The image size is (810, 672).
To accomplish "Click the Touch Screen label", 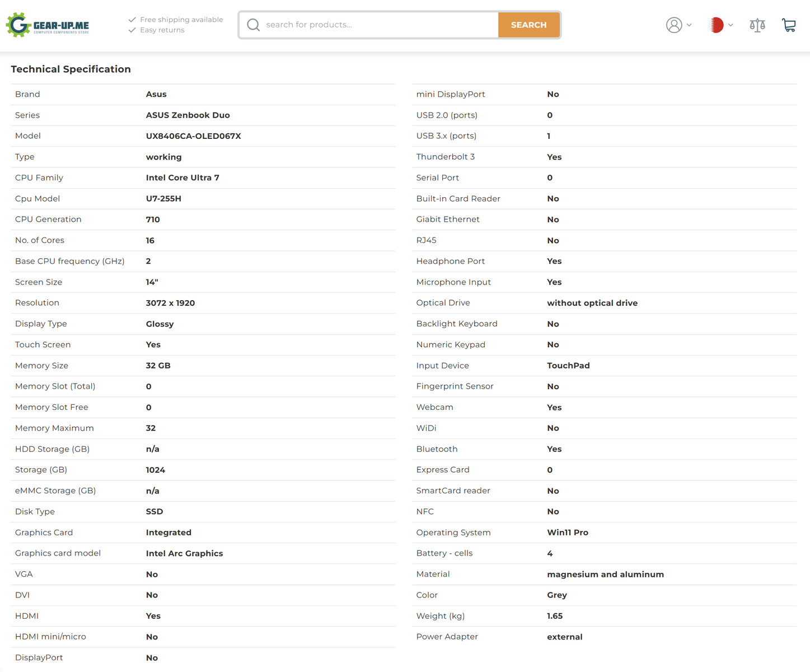I will coord(43,344).
